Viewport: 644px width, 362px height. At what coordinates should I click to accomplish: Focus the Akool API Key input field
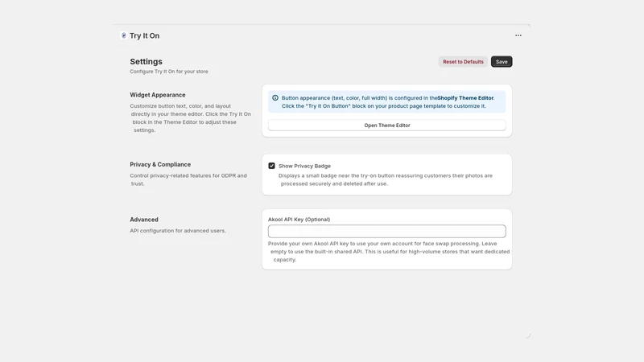387,231
